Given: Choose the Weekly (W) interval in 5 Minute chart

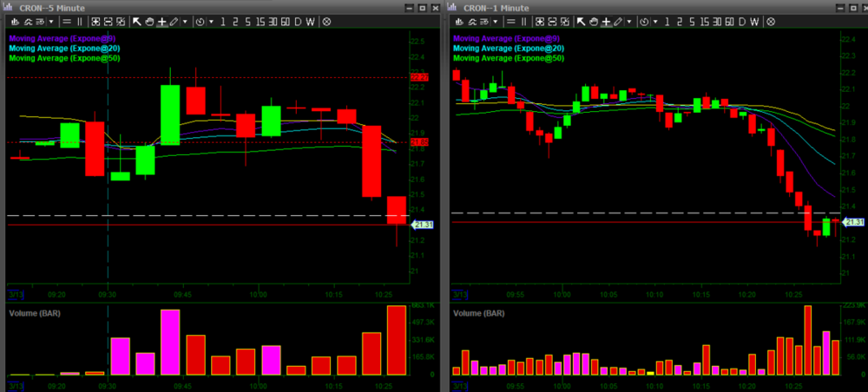Looking at the screenshot, I should point(310,21).
